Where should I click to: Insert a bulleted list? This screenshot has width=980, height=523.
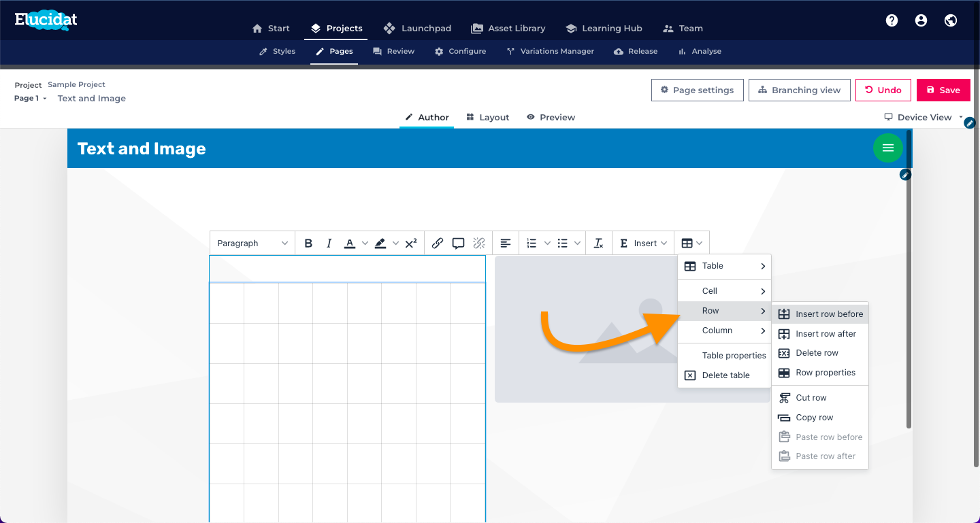[x=563, y=243]
